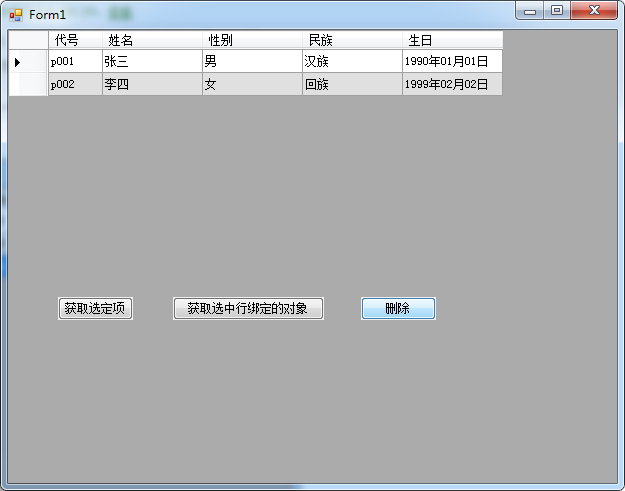Select row header with arrow indicator

(x=28, y=61)
